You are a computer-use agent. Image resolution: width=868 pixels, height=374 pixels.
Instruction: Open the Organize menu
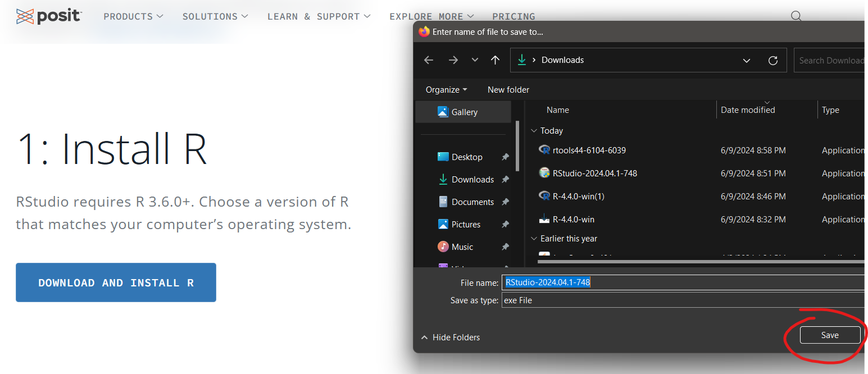[446, 90]
